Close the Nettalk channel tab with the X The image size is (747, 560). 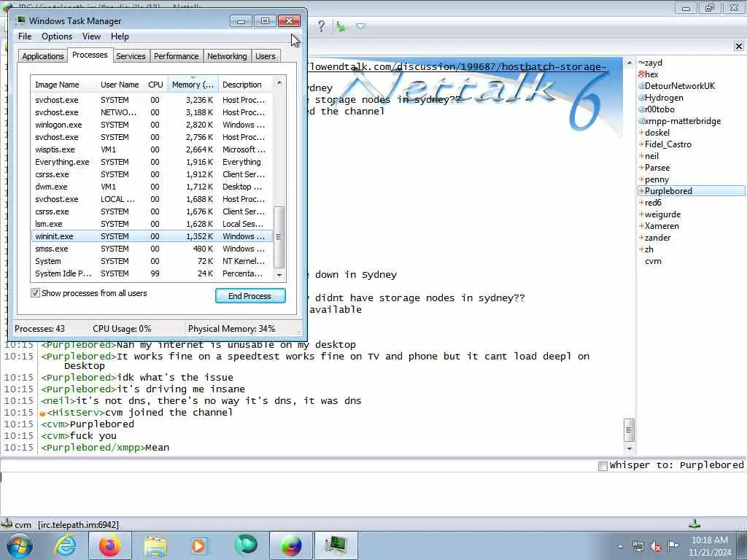tap(739, 46)
